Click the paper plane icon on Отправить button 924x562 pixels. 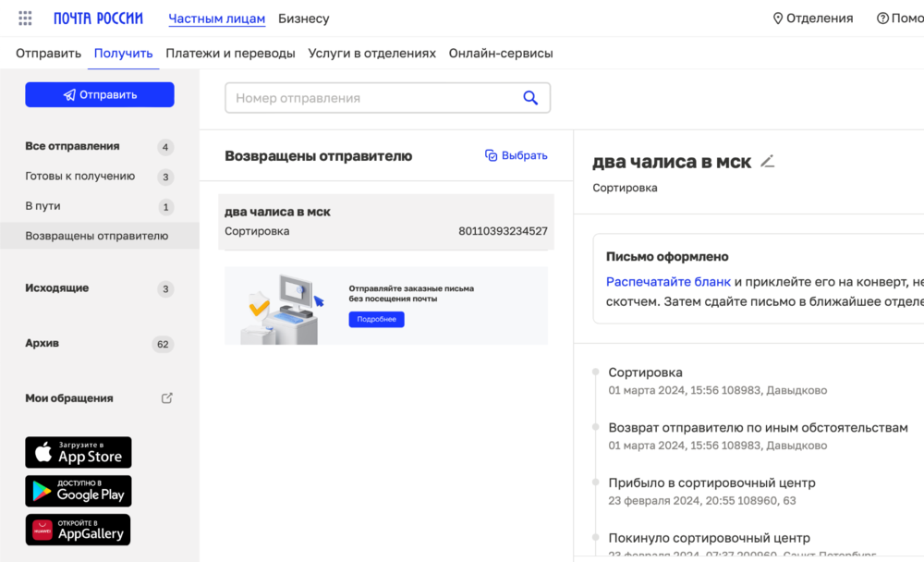coord(67,94)
